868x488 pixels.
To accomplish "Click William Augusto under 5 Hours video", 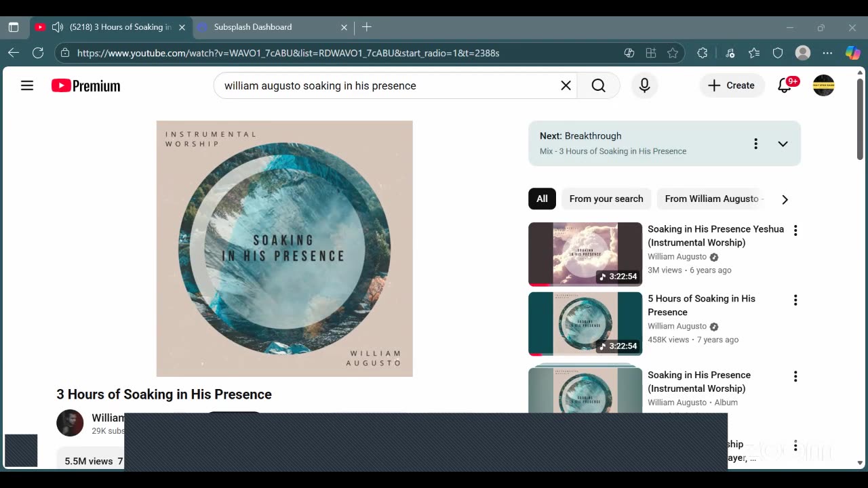I will [677, 327].
